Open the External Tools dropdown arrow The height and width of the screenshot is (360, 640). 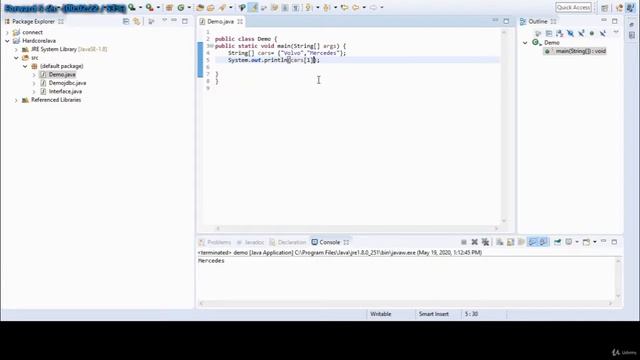tap(158, 7)
